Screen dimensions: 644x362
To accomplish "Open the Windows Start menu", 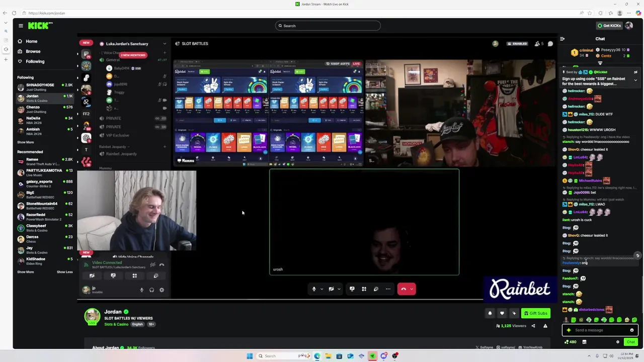I will click(250, 356).
